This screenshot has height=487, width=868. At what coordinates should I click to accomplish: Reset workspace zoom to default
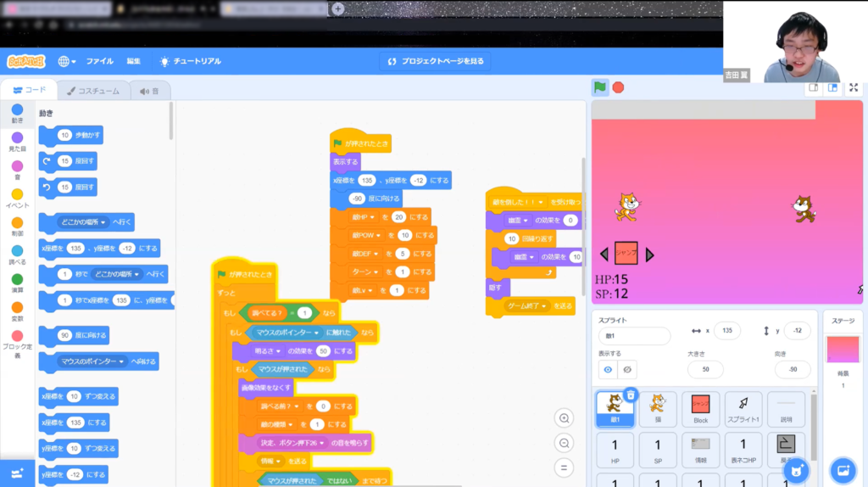coord(564,467)
